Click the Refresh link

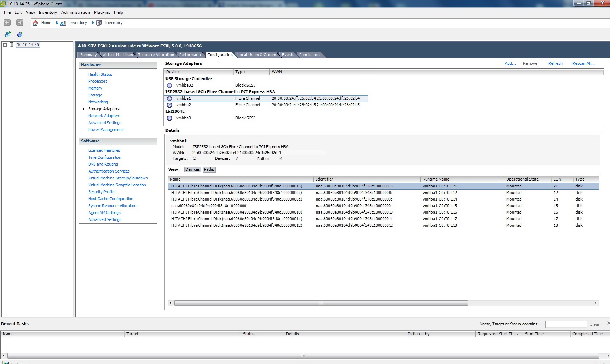pos(555,63)
